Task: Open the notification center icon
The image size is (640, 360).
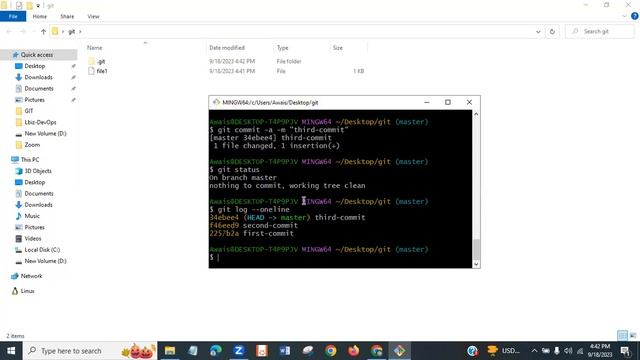Action: pos(625,351)
